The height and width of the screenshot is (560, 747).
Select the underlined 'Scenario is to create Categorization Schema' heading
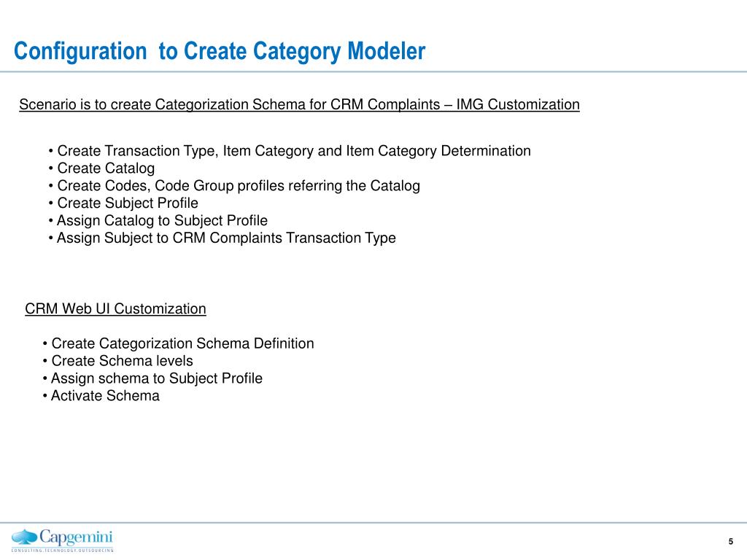[x=299, y=104]
